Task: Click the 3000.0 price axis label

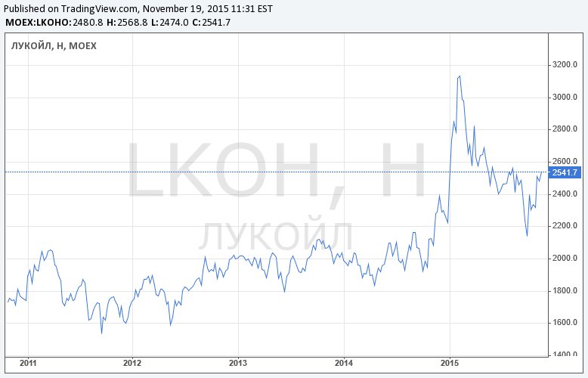Action: (565, 97)
